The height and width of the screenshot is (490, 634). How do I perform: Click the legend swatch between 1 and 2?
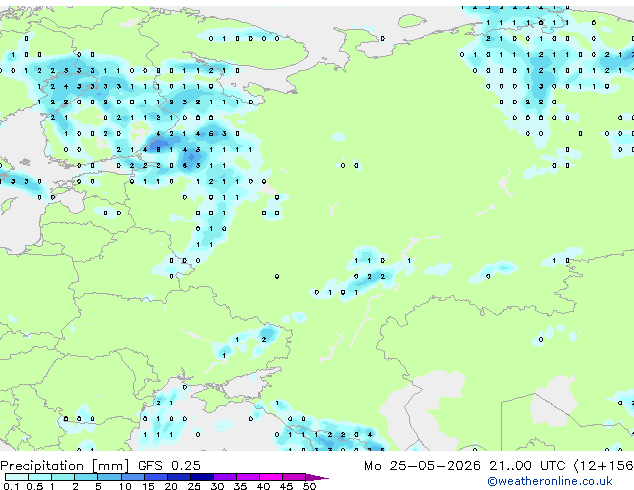[x=63, y=477]
